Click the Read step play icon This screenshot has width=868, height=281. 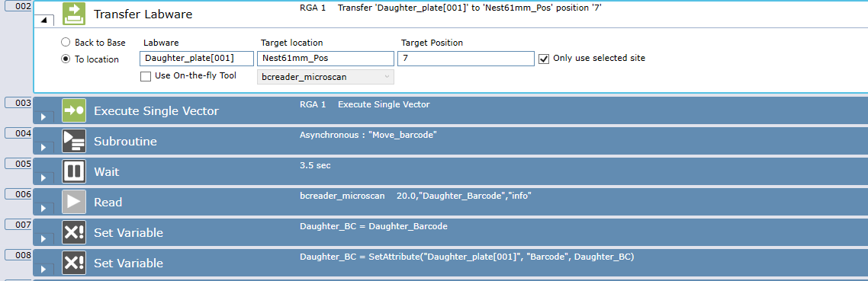(74, 202)
